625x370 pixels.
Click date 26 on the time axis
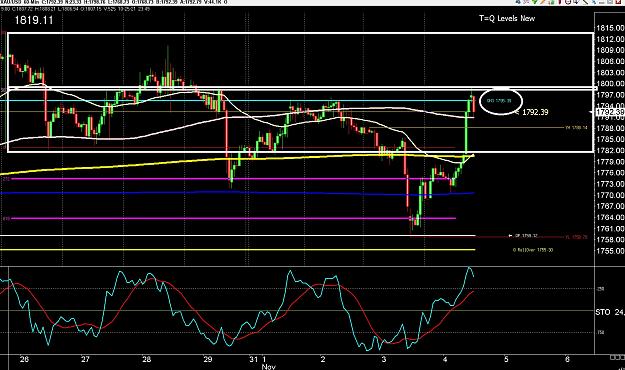click(x=24, y=359)
